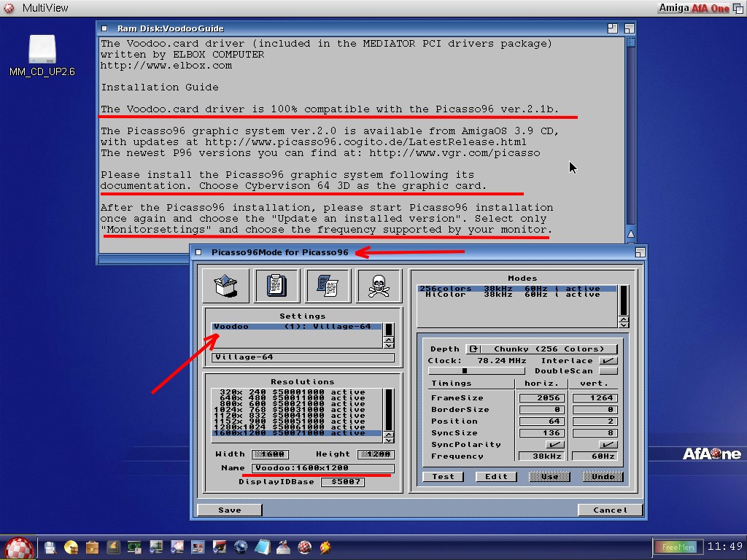Click the open-box icon in Picasso96Mode
The image size is (747, 560).
(x=226, y=286)
